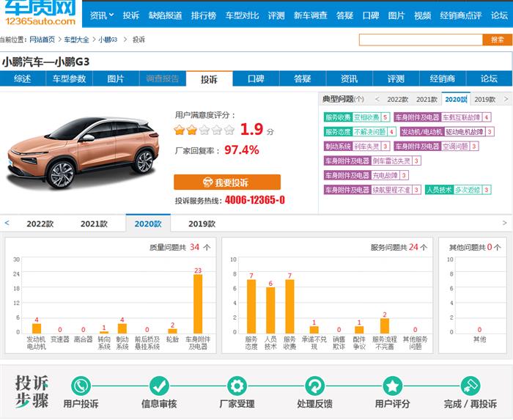Click the 车载互联故障 problem tag
Viewport: 513px width, 420px height.
coord(461,117)
